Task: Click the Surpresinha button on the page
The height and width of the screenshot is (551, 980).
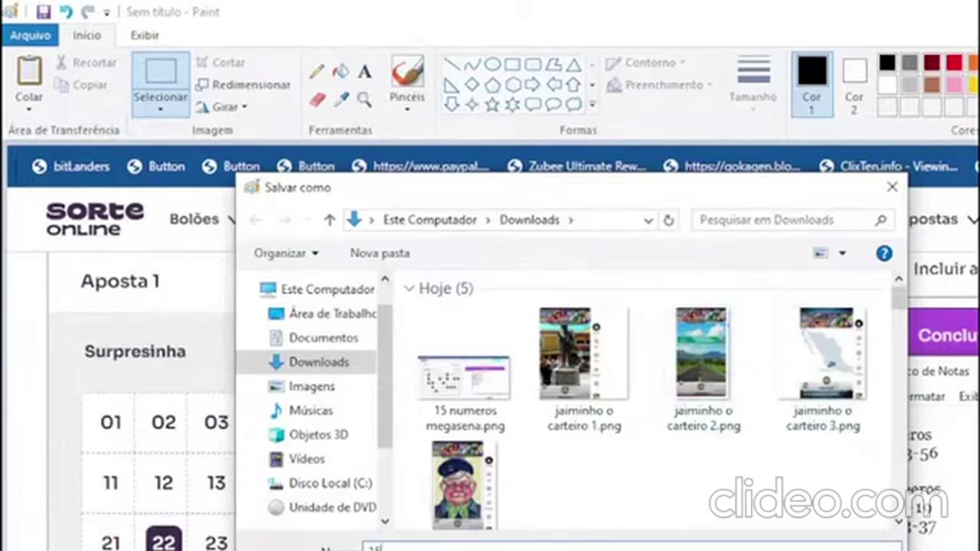Action: 135,351
